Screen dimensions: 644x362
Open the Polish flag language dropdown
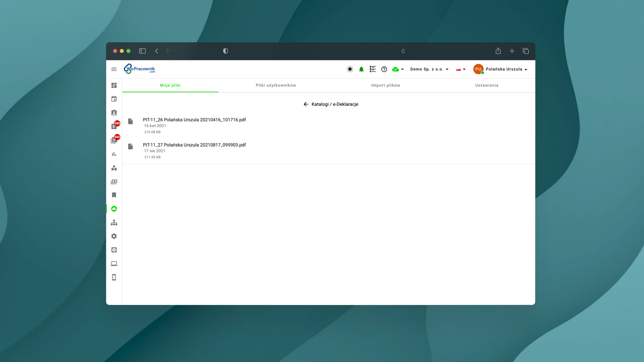[x=461, y=69]
